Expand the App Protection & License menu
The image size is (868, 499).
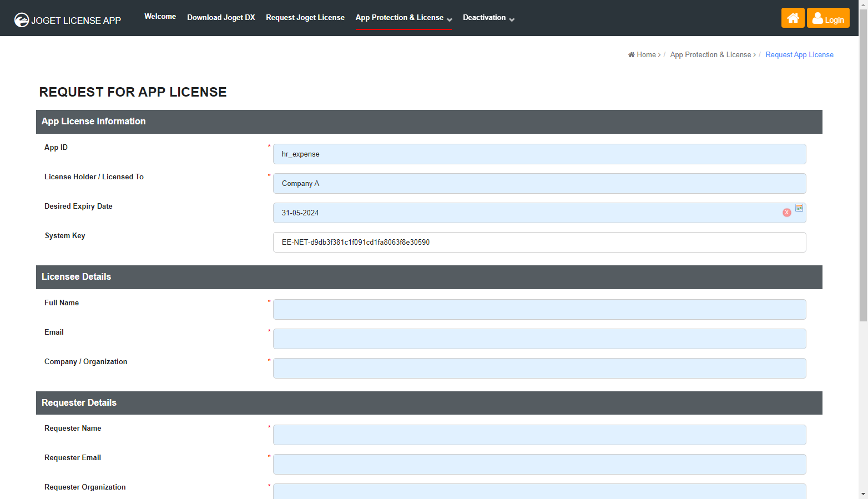tap(403, 18)
